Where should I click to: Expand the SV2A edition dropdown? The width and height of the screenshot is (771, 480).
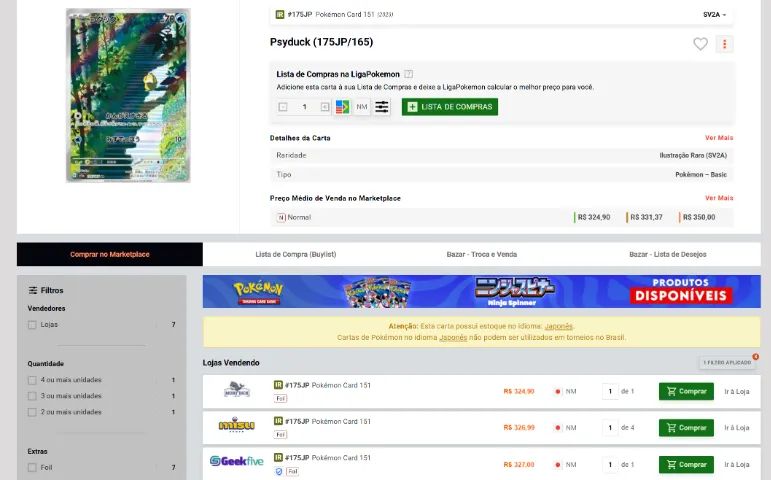click(x=714, y=15)
